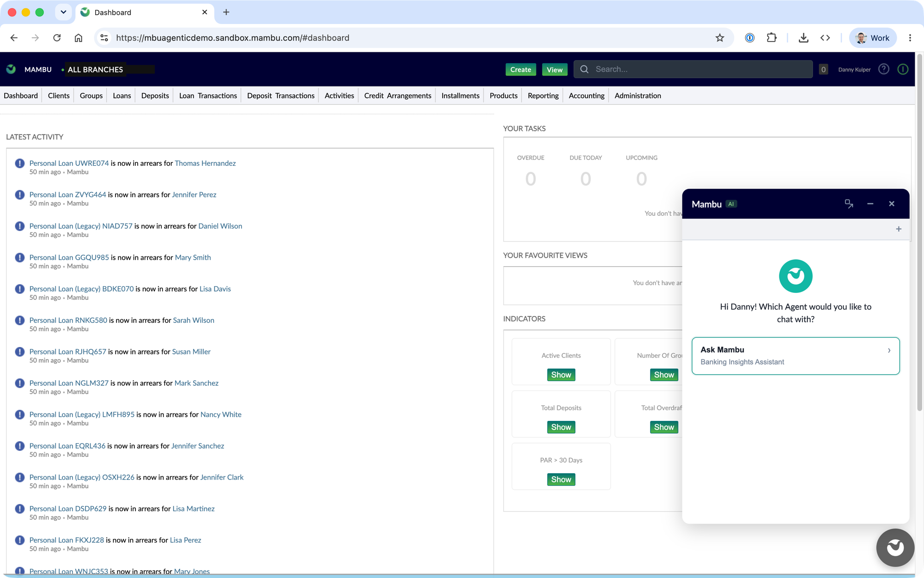924x578 pixels.
Task: Click the notifications counter showing 0
Action: click(823, 69)
